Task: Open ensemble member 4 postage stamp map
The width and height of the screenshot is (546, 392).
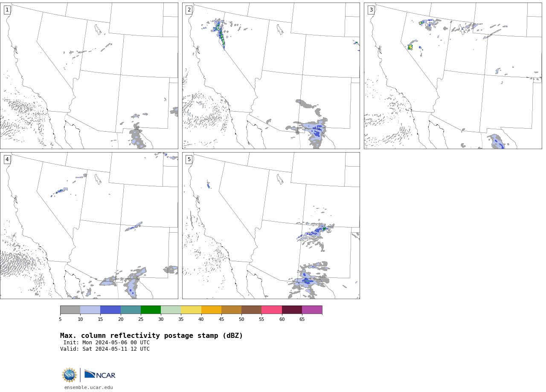Action: point(89,225)
